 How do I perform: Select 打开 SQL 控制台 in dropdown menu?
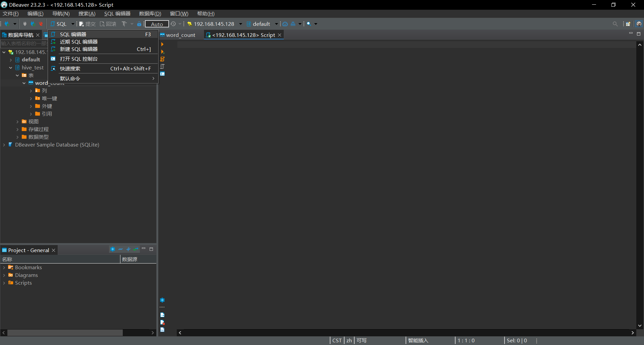click(x=103, y=59)
